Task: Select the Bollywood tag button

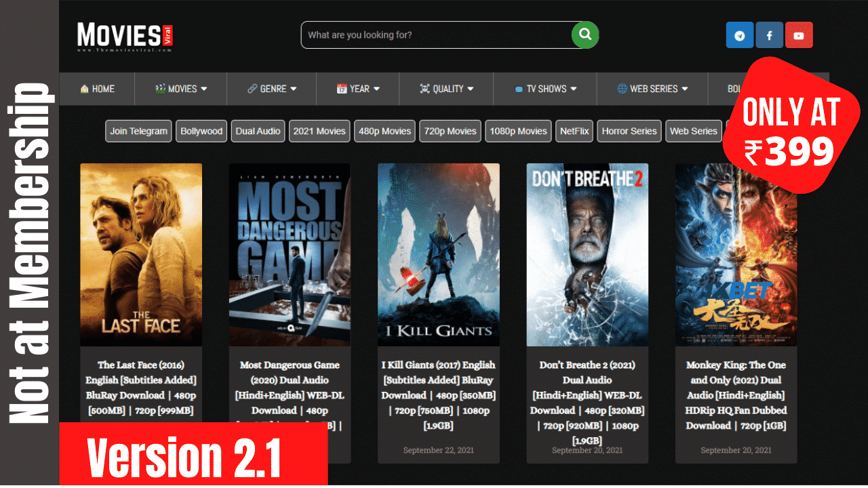Action: [201, 131]
